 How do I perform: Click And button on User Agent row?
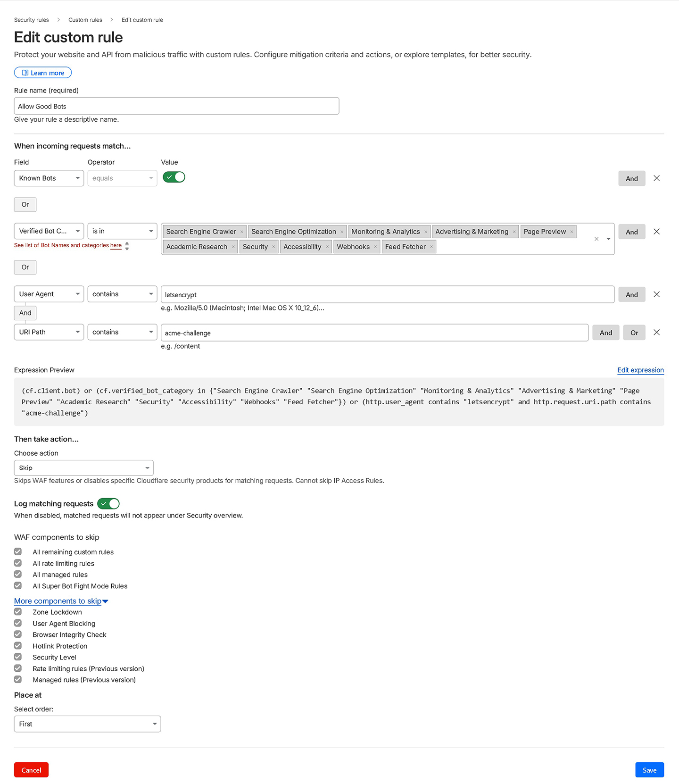632,294
